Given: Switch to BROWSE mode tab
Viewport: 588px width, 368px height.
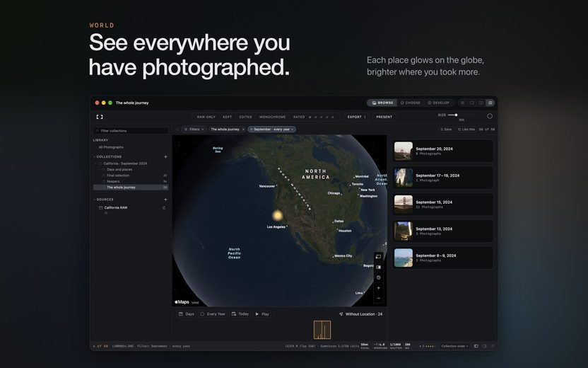Looking at the screenshot, I should click(x=382, y=103).
